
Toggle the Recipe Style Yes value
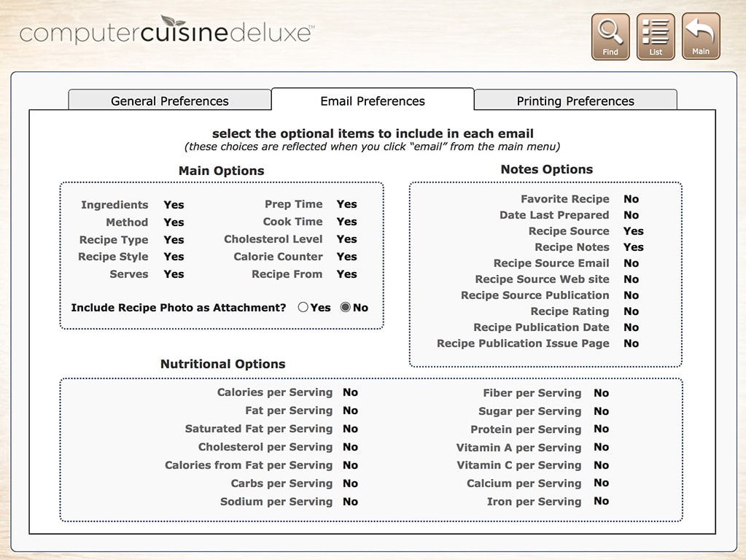pos(174,257)
